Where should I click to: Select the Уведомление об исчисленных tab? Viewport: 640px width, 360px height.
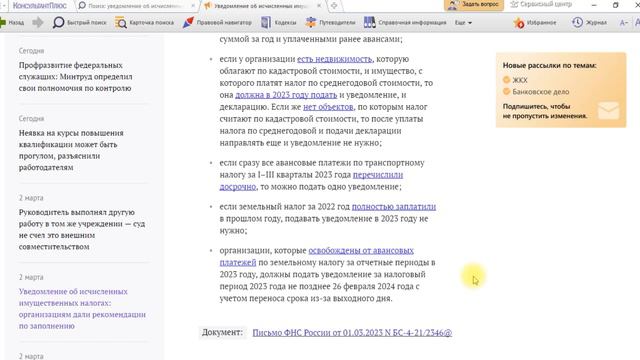[x=260, y=6]
